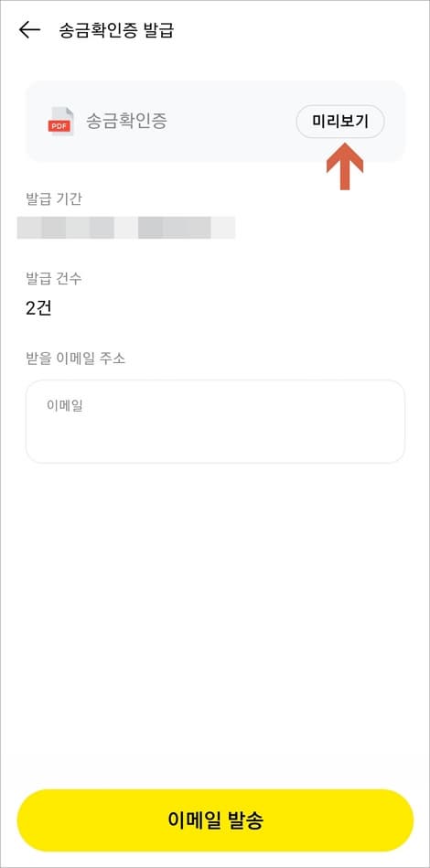This screenshot has width=430, height=868.
Task: Click header space right of the title
Action: [299, 30]
